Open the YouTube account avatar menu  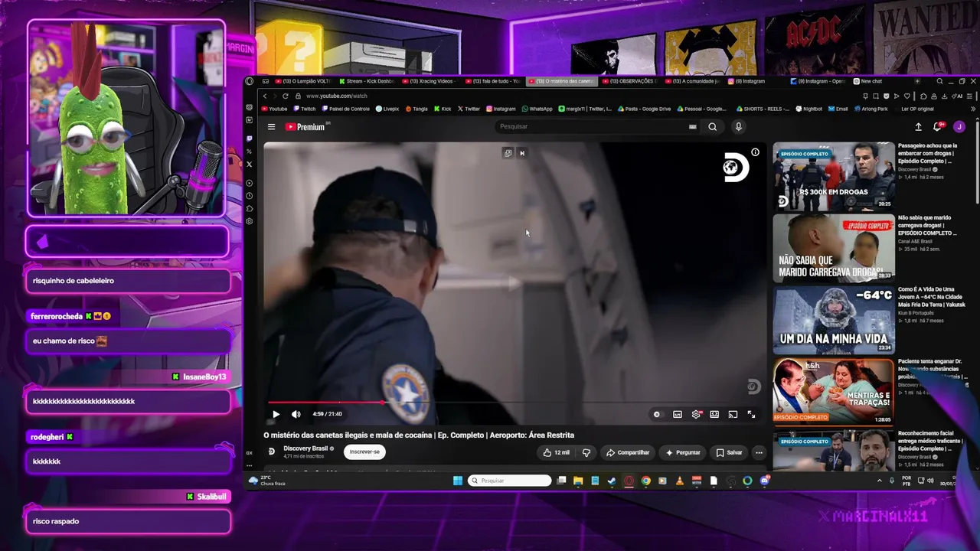[959, 127]
